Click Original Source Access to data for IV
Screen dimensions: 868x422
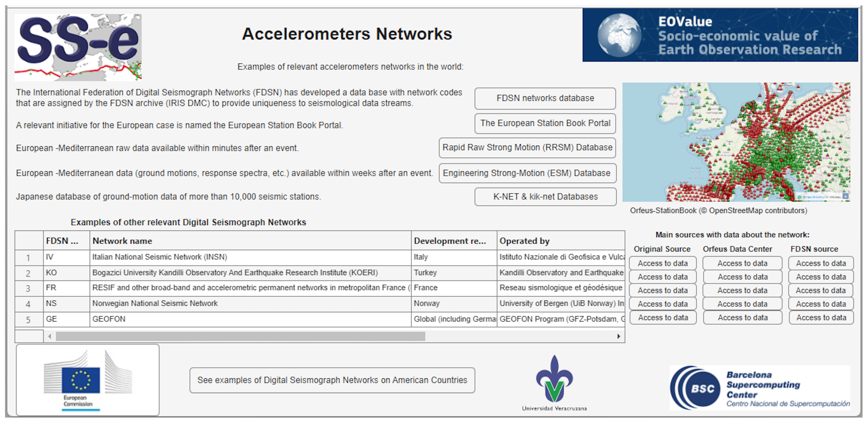[x=663, y=263]
